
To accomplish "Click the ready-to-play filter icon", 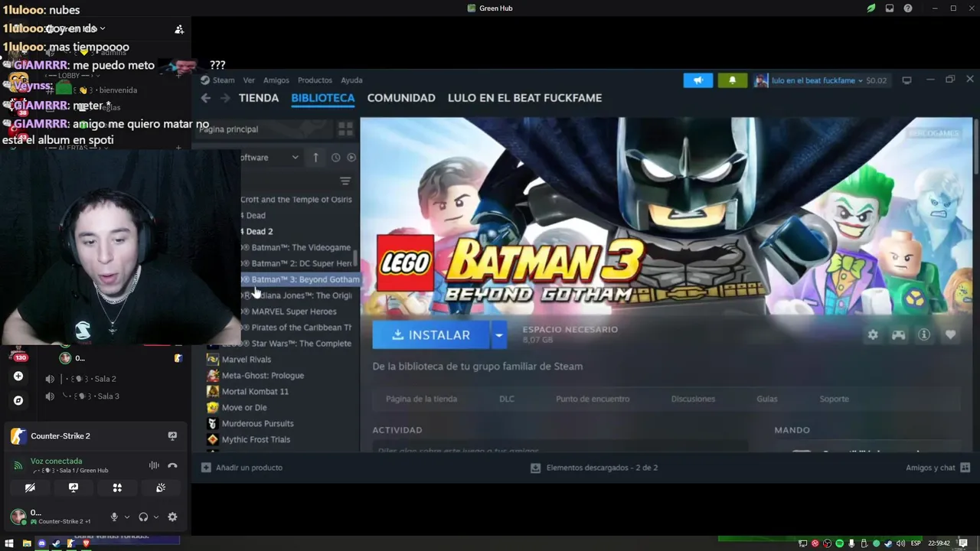I will (x=351, y=157).
